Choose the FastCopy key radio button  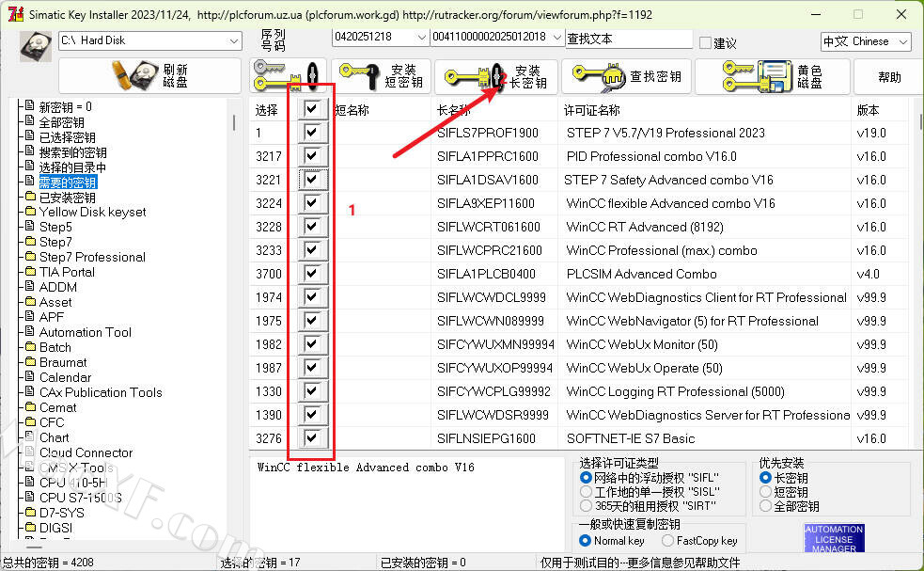coord(667,541)
